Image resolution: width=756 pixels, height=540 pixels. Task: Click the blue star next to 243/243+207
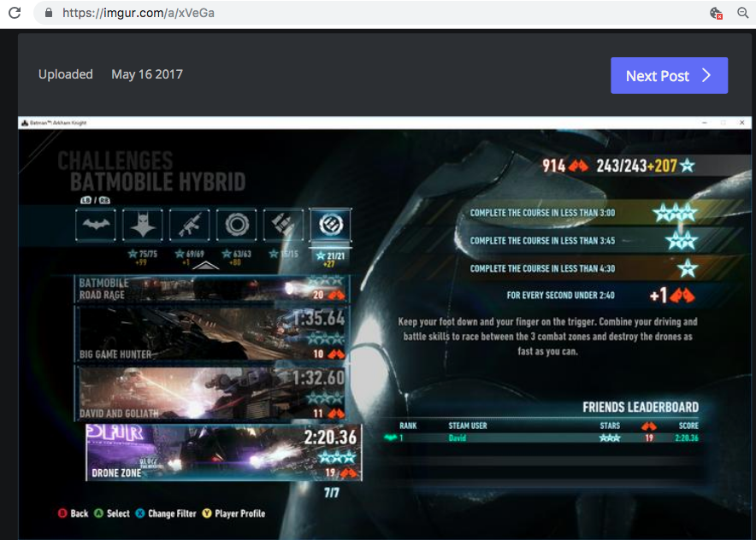click(x=687, y=166)
